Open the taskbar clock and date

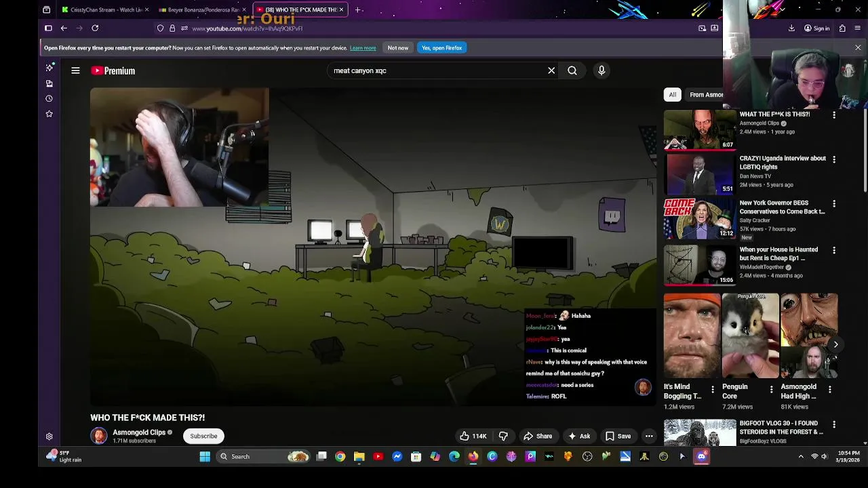[x=848, y=456]
